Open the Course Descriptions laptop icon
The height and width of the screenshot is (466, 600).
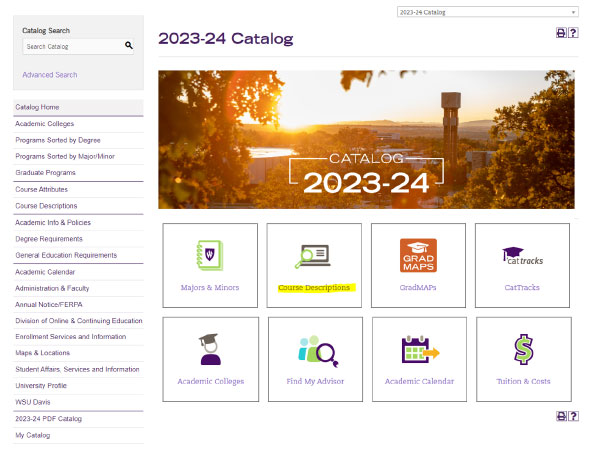tap(314, 257)
